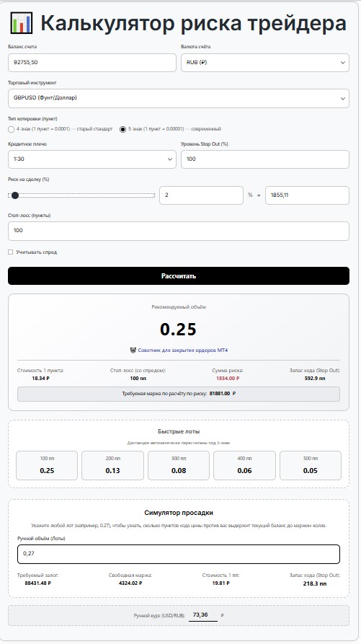Expand the trading instrument GBPUSD dropdown
The image size is (361, 644).
coord(179,98)
